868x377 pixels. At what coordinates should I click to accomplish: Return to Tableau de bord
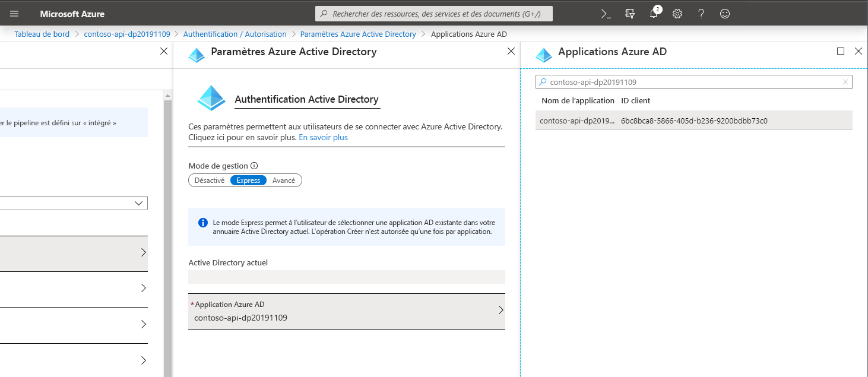tap(42, 34)
